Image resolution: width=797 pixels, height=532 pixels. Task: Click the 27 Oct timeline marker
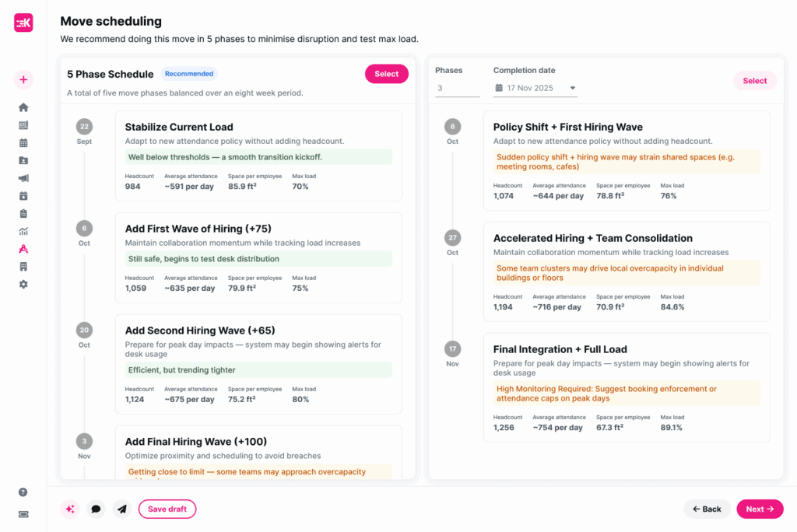click(x=452, y=237)
